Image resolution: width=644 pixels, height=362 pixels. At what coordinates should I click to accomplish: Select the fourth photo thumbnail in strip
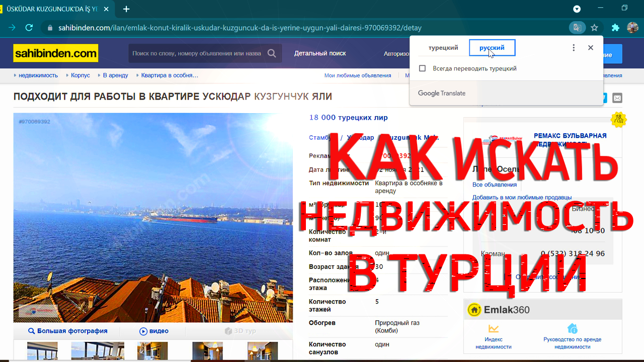click(x=208, y=351)
